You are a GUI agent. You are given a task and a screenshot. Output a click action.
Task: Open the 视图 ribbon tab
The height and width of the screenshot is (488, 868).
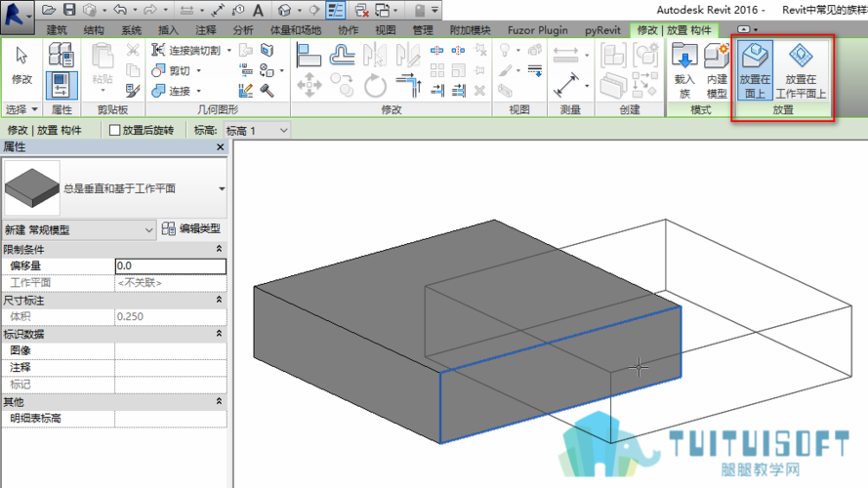[x=386, y=30]
